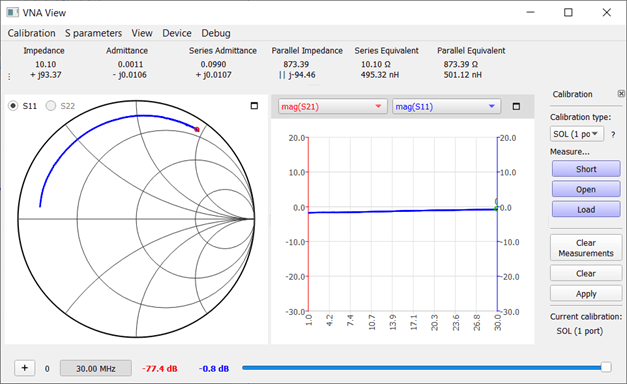
Task: Click the Clear button
Action: tap(586, 274)
